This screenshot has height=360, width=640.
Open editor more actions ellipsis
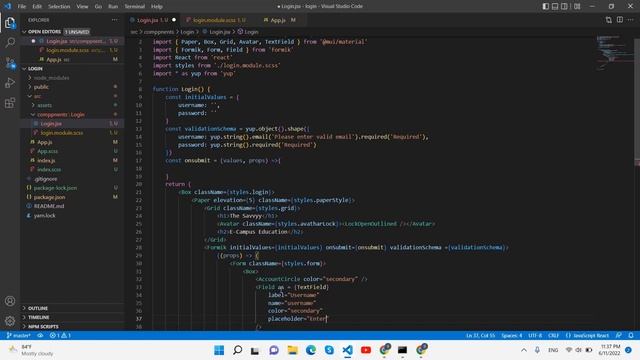pyautogui.click(x=631, y=20)
